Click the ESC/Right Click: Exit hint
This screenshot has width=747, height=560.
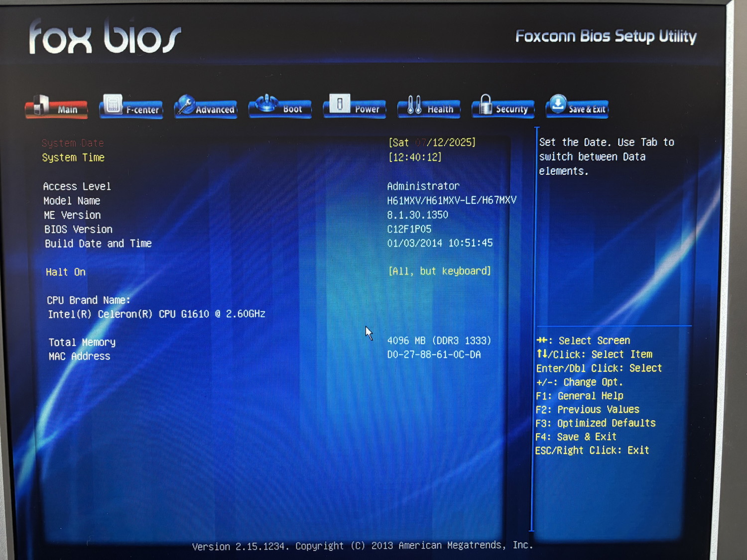point(592,450)
